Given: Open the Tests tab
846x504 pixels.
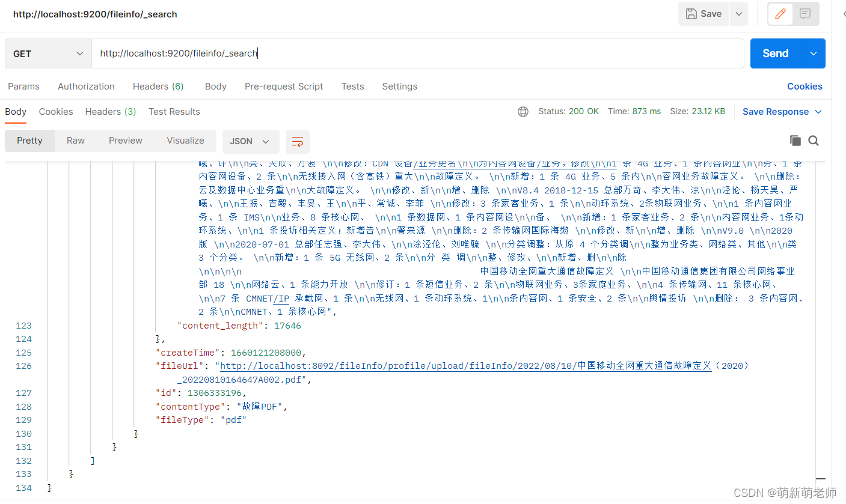Looking at the screenshot, I should point(352,87).
